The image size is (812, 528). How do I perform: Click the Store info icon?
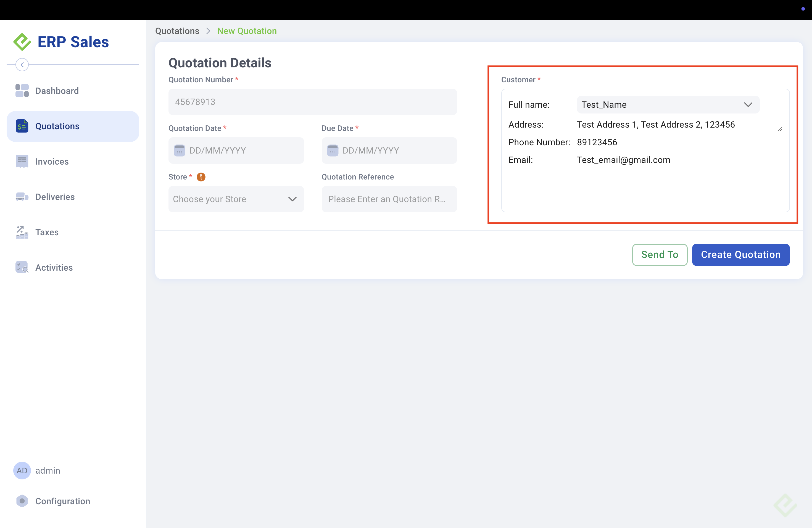201,177
